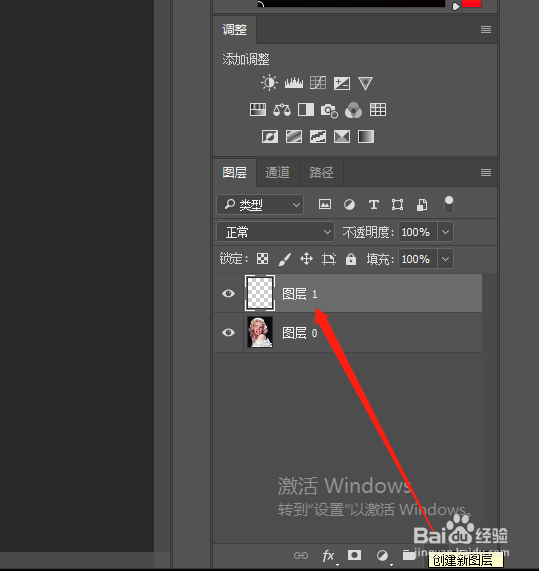Add a Photo Filter adjustment
539x571 pixels.
pos(329,111)
